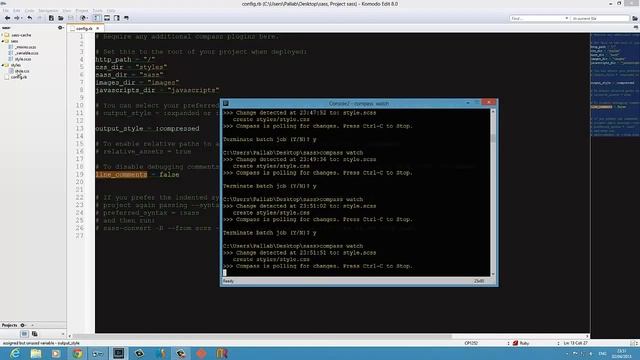The image size is (640, 360).
Task: Click the Document file search field
Action: (600, 18)
